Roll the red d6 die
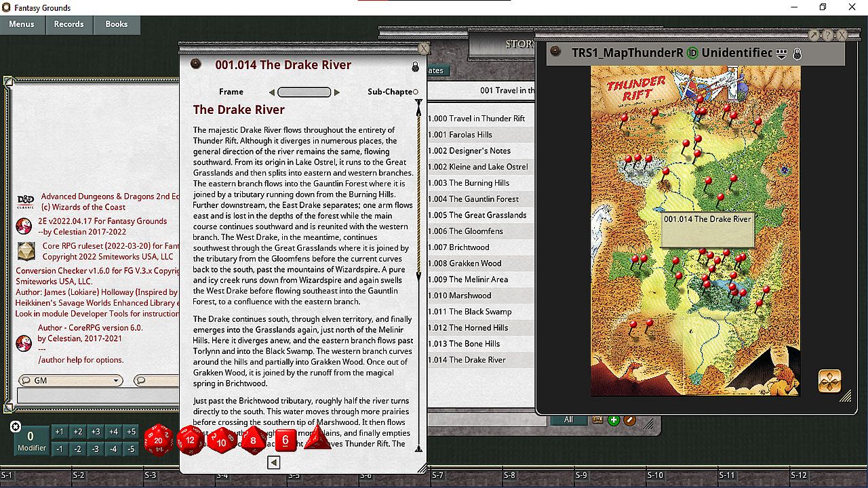 click(285, 440)
